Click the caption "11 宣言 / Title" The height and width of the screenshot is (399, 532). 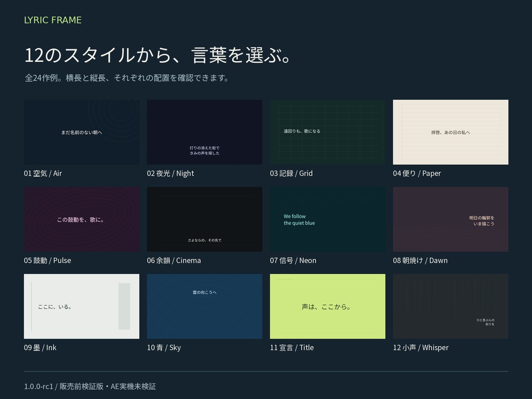pyautogui.click(x=292, y=348)
